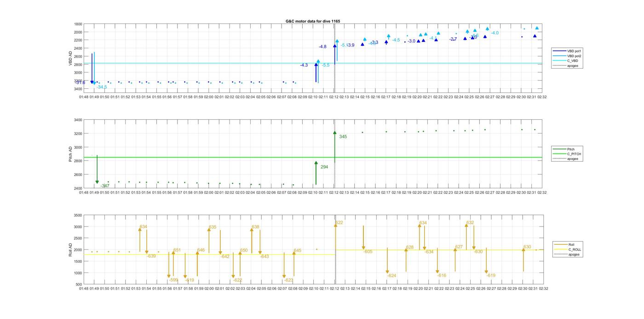The width and height of the screenshot is (644, 319).
Task: Click the '628' roll data label
Action: coord(409,248)
